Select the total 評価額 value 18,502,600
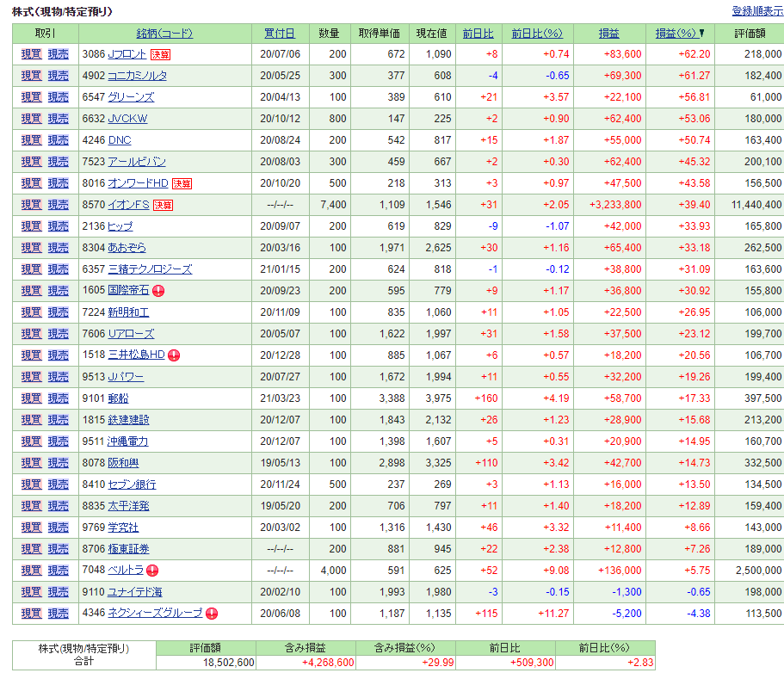This screenshot has width=784, height=679. 229,663
